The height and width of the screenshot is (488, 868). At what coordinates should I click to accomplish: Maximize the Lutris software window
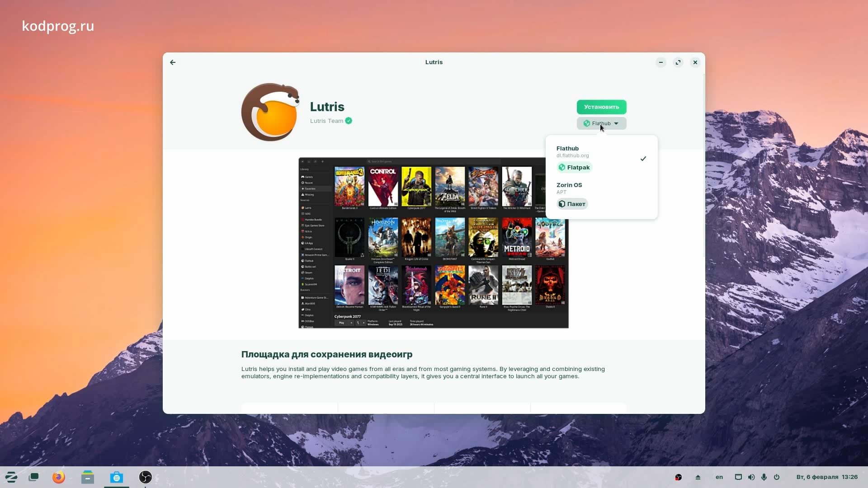(x=678, y=62)
